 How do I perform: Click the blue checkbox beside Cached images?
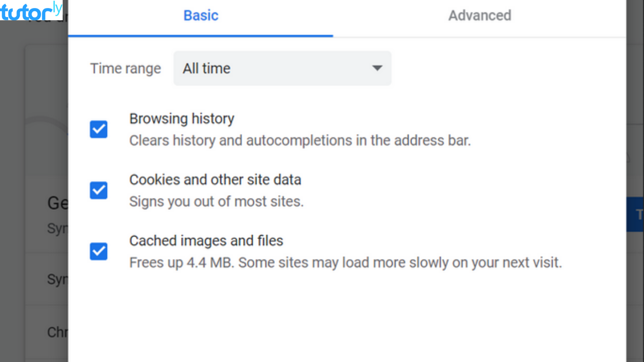click(x=98, y=251)
